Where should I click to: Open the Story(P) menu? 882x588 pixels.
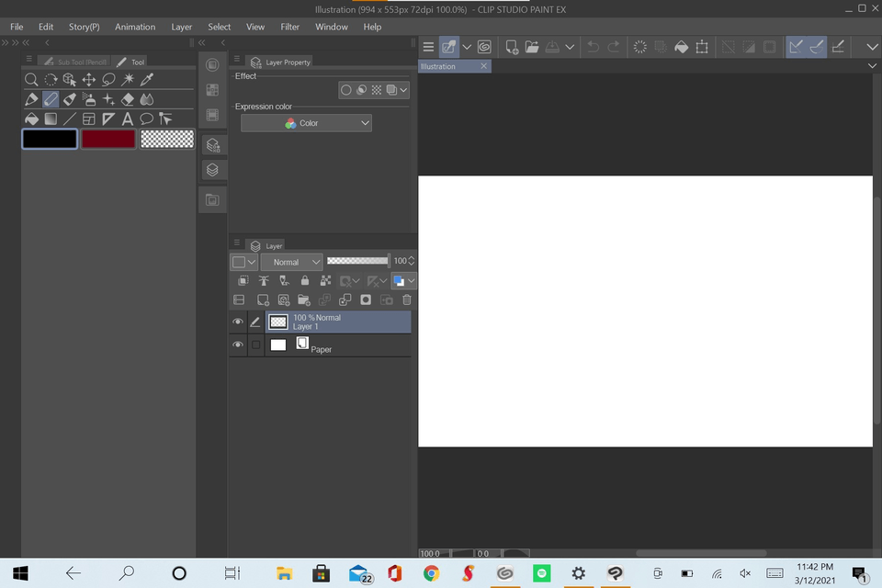pos(84,27)
